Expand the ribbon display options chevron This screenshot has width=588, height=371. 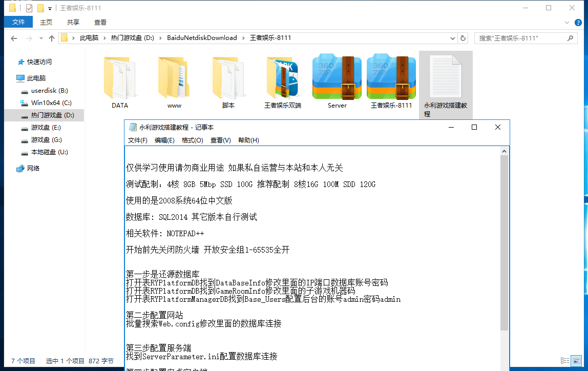(x=567, y=23)
